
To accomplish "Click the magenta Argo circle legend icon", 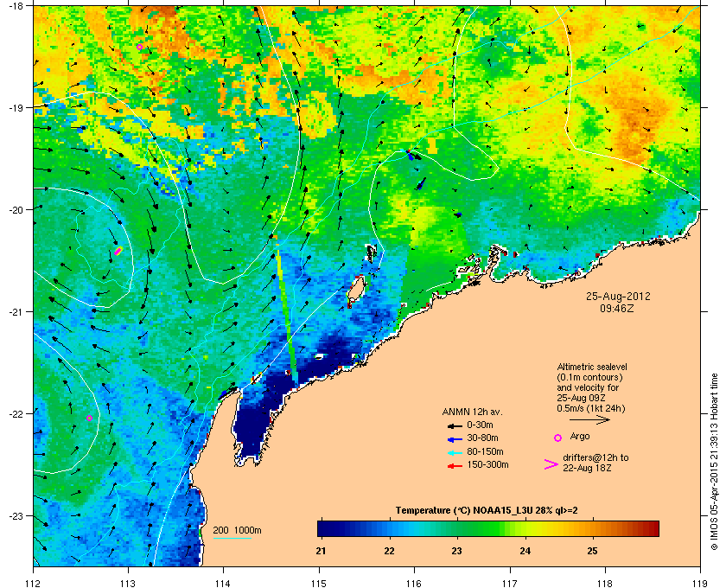I will (558, 438).
